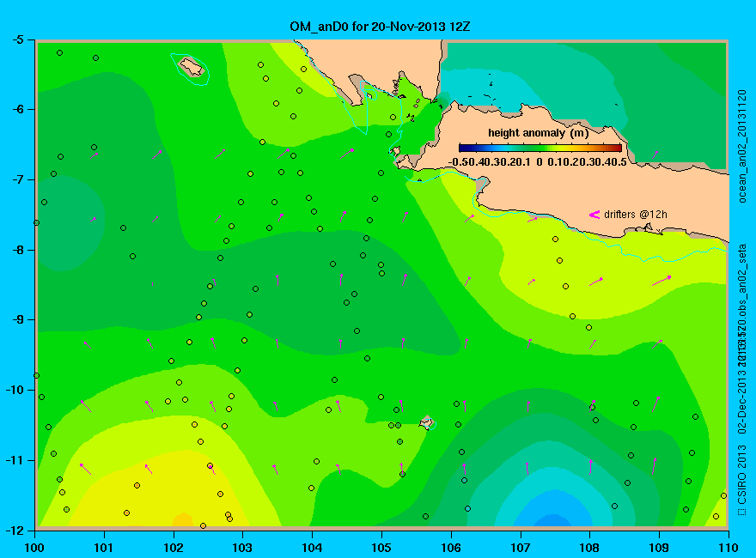Click longitude label 108 on the x-axis
756x558 pixels.
click(589, 548)
